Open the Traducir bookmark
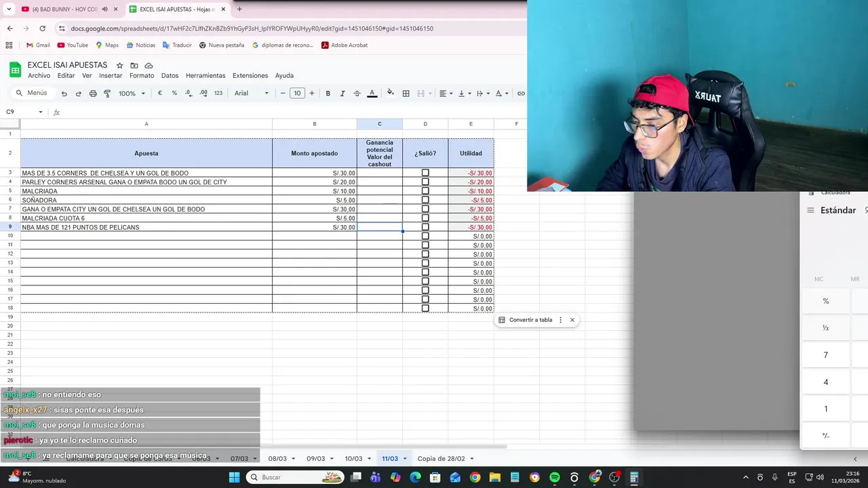Image resolution: width=868 pixels, height=488 pixels. pyautogui.click(x=177, y=45)
